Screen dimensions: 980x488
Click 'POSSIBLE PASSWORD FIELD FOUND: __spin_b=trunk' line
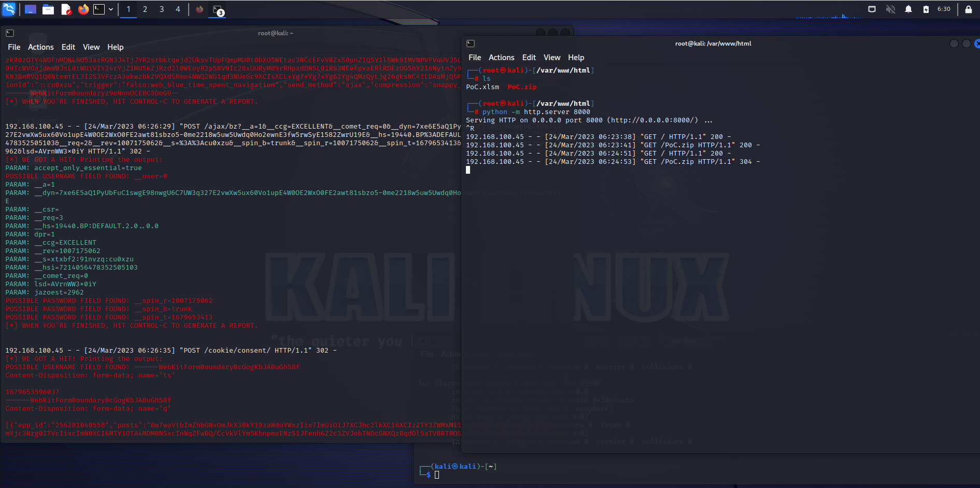click(x=98, y=309)
